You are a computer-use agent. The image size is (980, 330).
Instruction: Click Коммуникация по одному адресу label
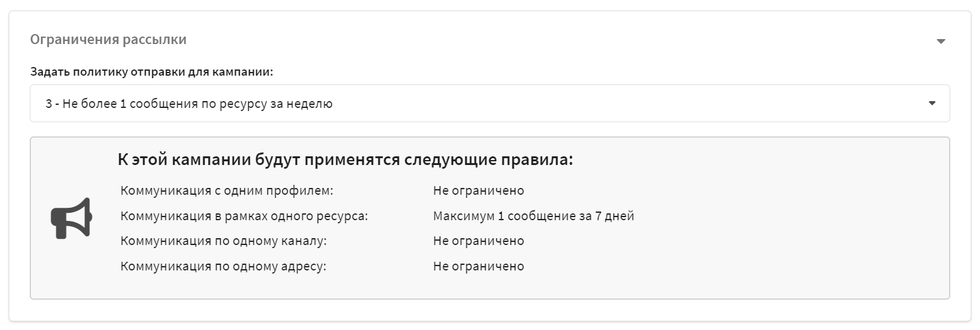point(223,266)
